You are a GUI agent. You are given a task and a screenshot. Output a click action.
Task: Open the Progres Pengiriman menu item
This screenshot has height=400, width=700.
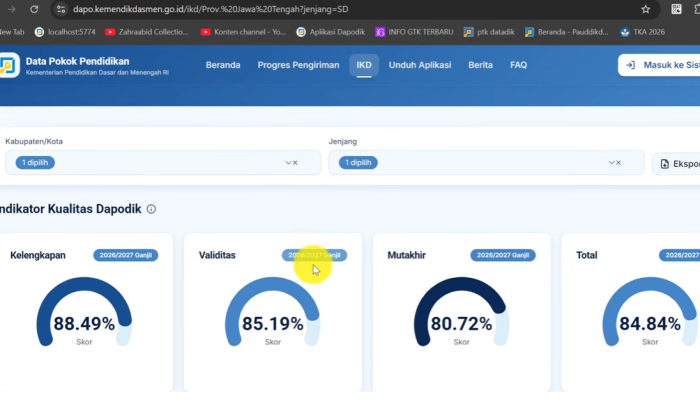click(298, 65)
